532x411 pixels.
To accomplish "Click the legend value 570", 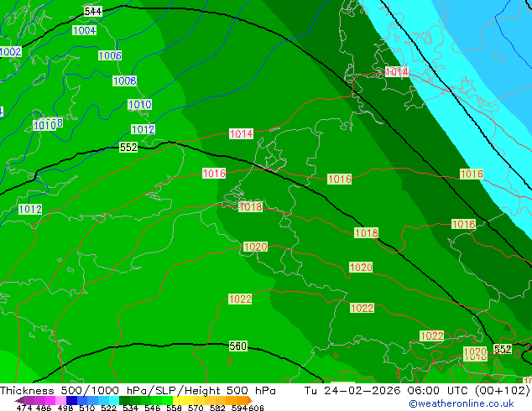I will pyautogui.click(x=196, y=408).
